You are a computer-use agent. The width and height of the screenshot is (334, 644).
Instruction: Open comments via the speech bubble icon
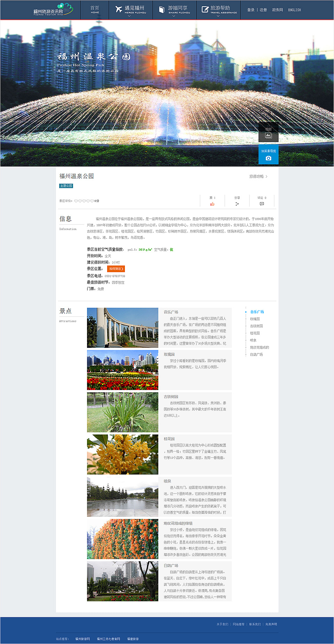262,204
